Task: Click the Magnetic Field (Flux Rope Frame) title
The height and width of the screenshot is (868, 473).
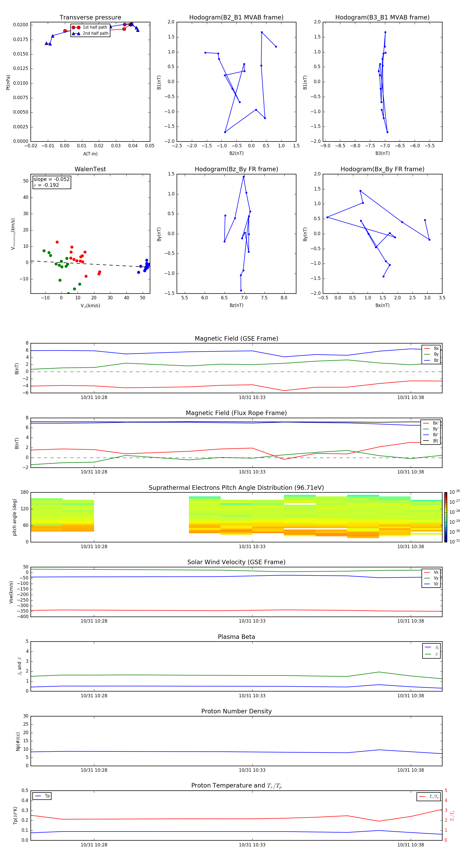Action: tap(236, 413)
